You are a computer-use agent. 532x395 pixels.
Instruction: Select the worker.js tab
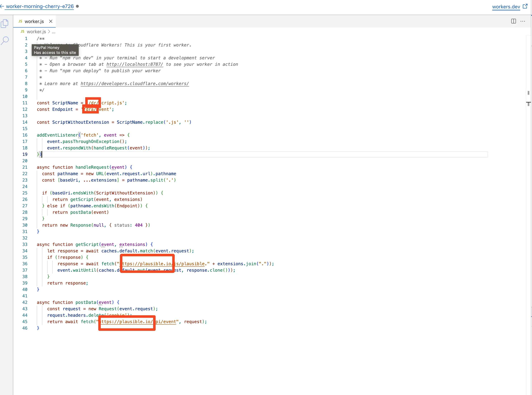34,21
